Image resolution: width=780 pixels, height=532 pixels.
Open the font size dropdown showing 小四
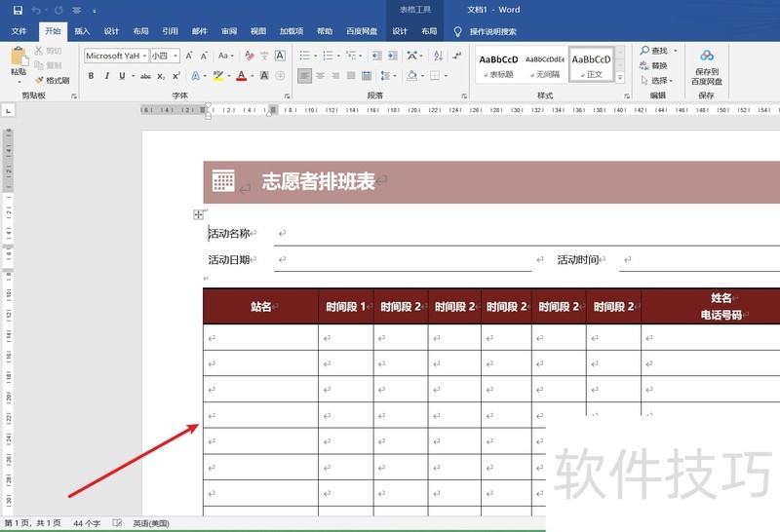tap(163, 56)
